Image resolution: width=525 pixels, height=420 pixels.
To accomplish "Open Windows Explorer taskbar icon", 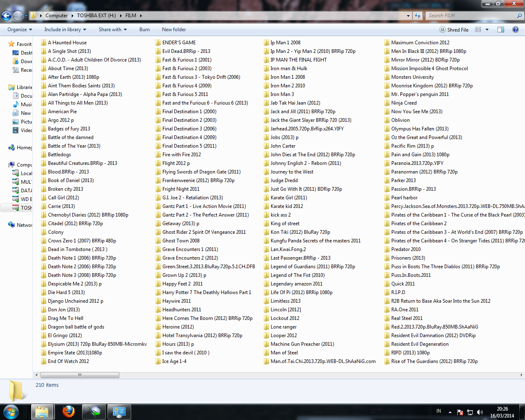I will (42, 411).
